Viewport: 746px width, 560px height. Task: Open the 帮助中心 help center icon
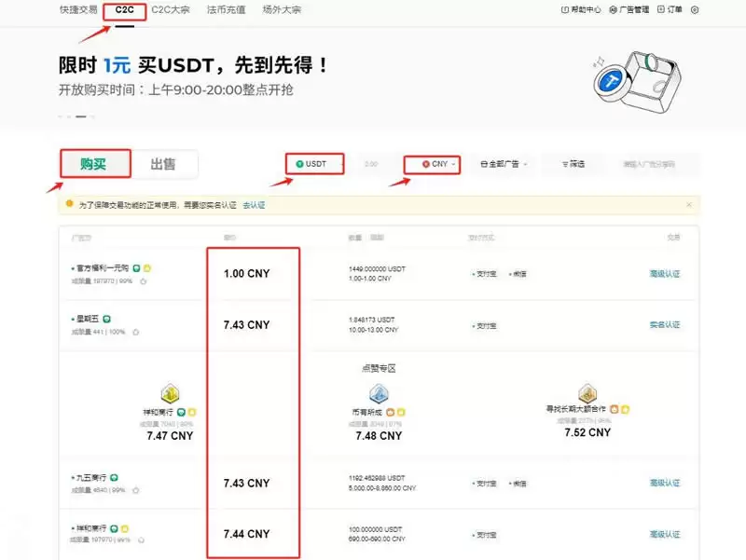(x=566, y=9)
